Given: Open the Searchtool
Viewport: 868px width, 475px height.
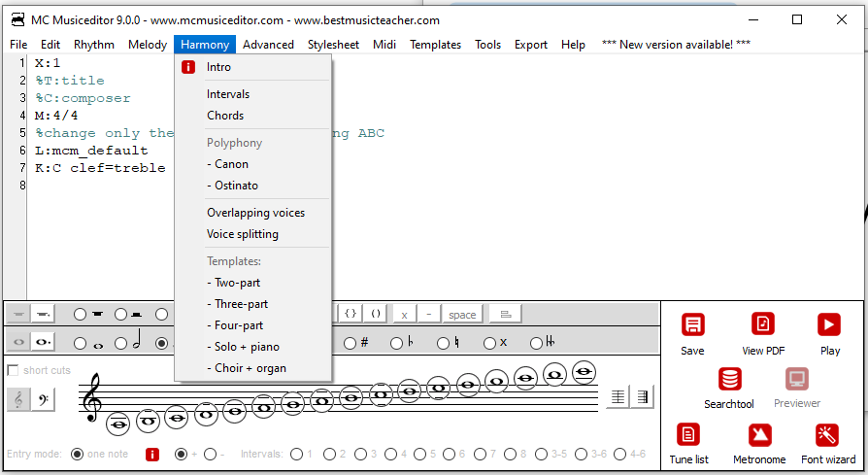Looking at the screenshot, I should tap(729, 379).
